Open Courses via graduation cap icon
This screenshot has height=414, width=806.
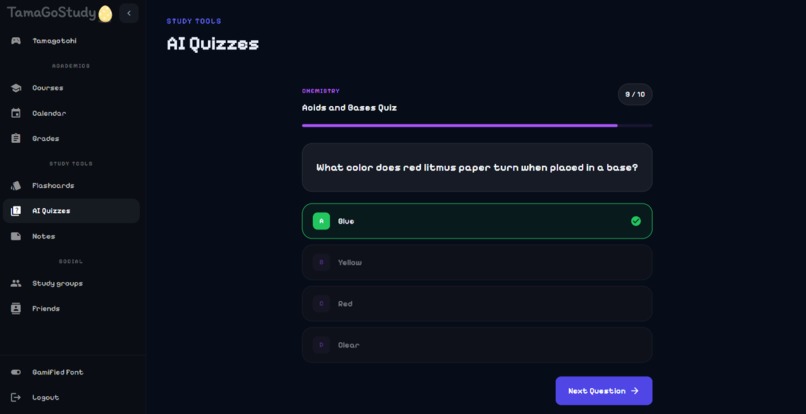[x=16, y=88]
